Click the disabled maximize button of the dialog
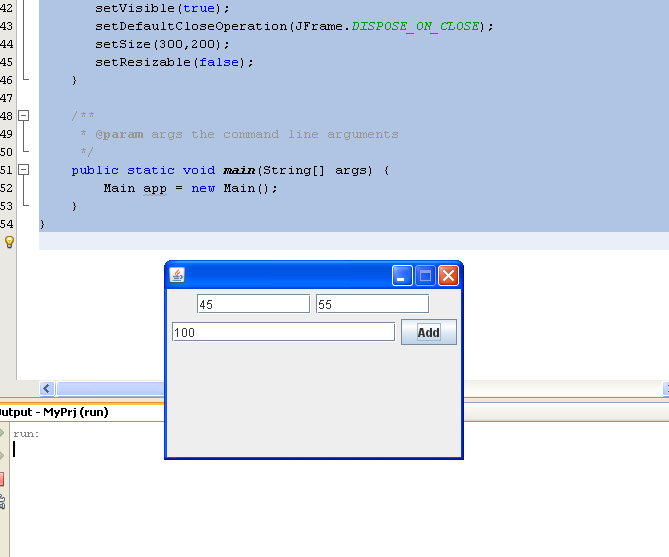Screen dimensions: 669x557 (x=425, y=275)
